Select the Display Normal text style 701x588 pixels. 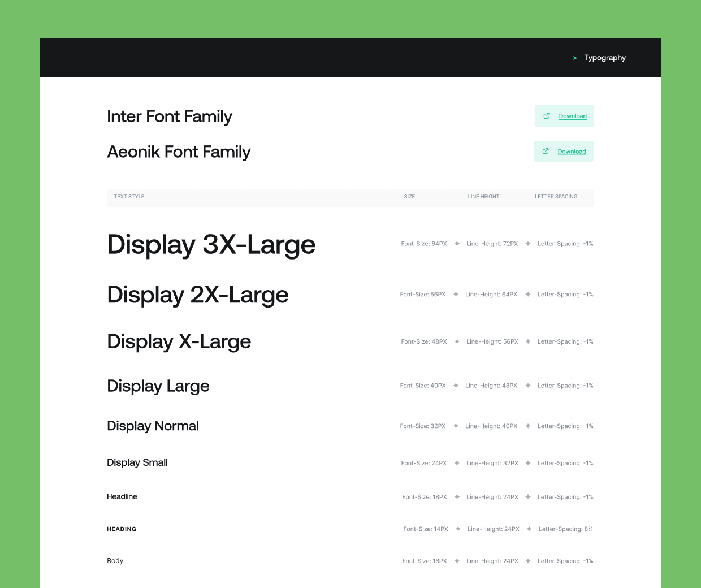[x=153, y=426]
